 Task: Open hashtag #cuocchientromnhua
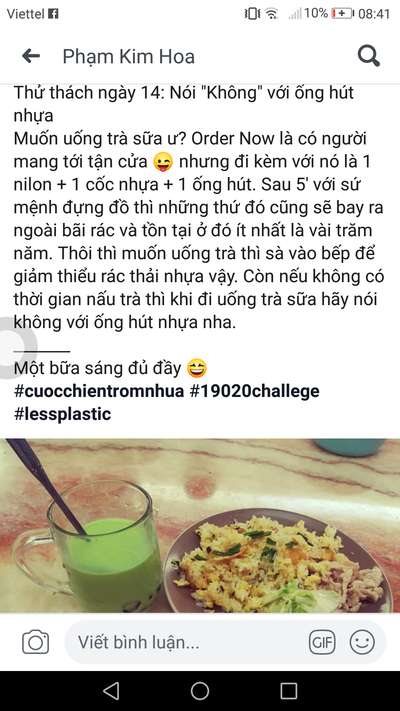click(x=99, y=391)
